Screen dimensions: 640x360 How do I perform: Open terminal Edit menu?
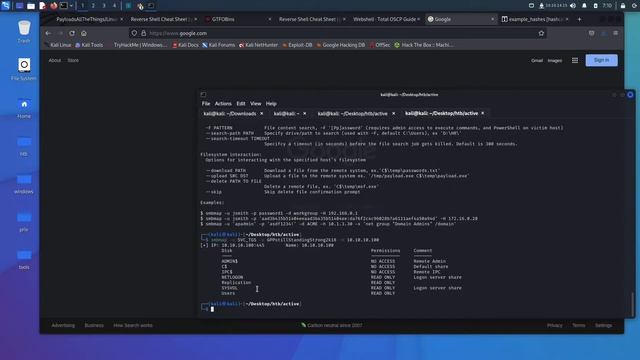click(x=241, y=104)
